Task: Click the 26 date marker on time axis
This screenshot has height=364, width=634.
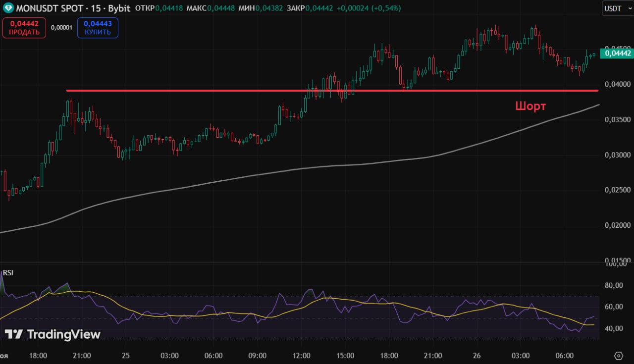Action: tap(476, 356)
